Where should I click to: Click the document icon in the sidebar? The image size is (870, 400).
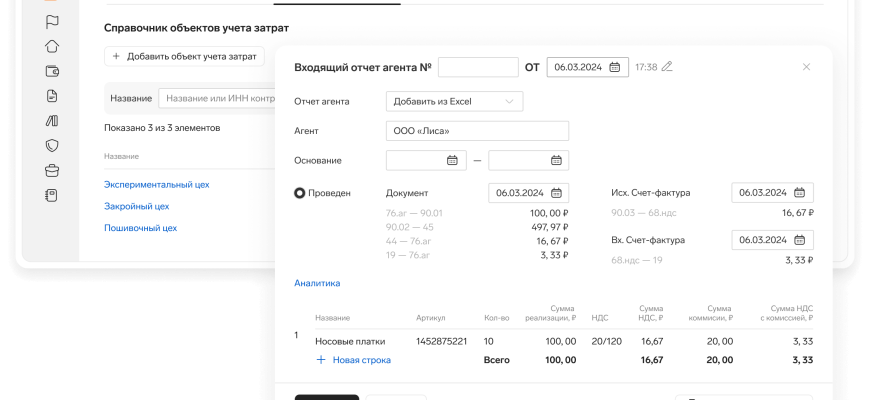[52, 96]
